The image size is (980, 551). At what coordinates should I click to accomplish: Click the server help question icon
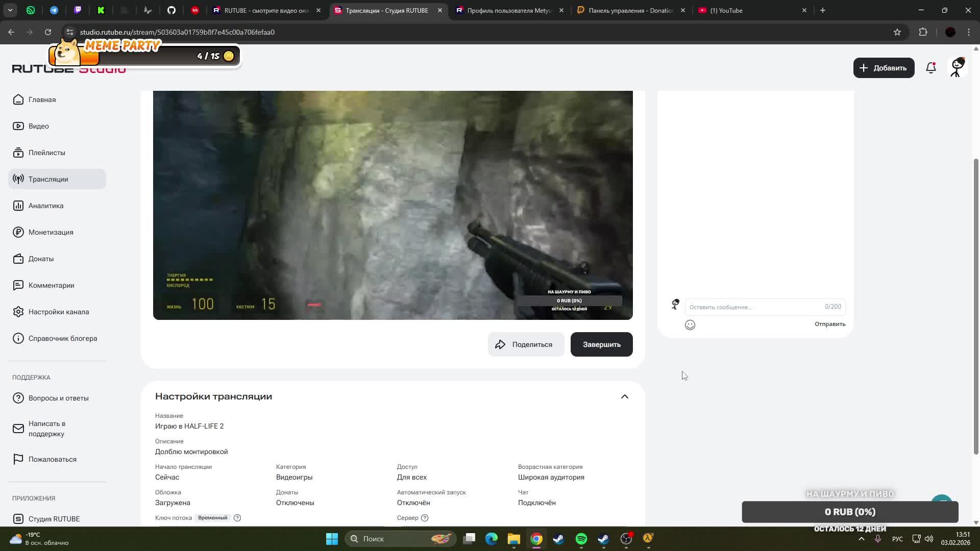(x=425, y=518)
